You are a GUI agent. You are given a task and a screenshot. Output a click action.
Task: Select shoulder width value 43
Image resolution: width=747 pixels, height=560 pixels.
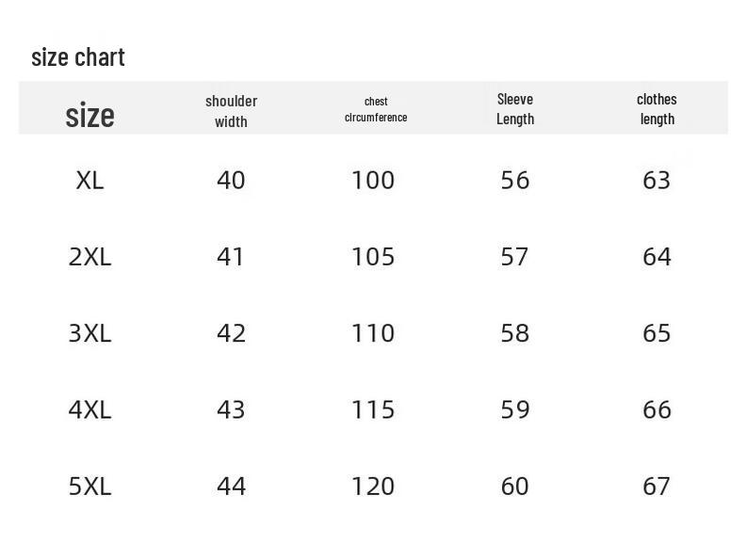231,409
